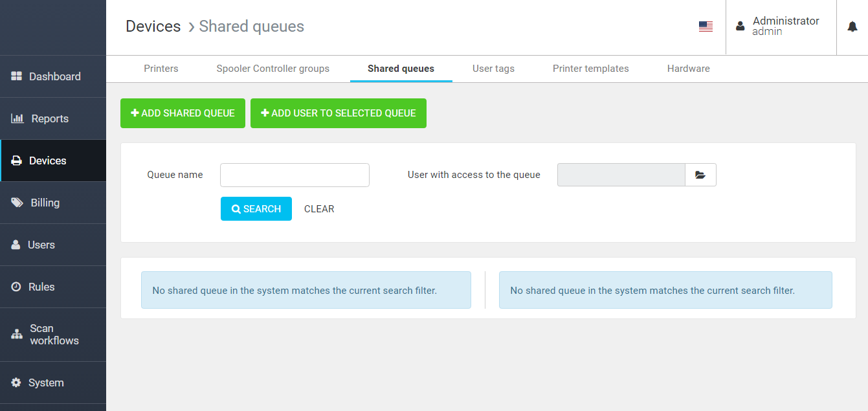Open the Hardware tab

coord(688,69)
